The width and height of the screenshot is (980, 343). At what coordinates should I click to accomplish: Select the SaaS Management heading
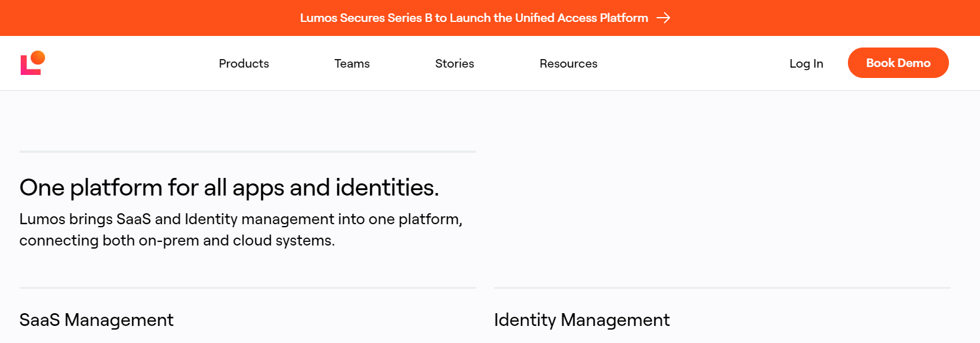(96, 320)
